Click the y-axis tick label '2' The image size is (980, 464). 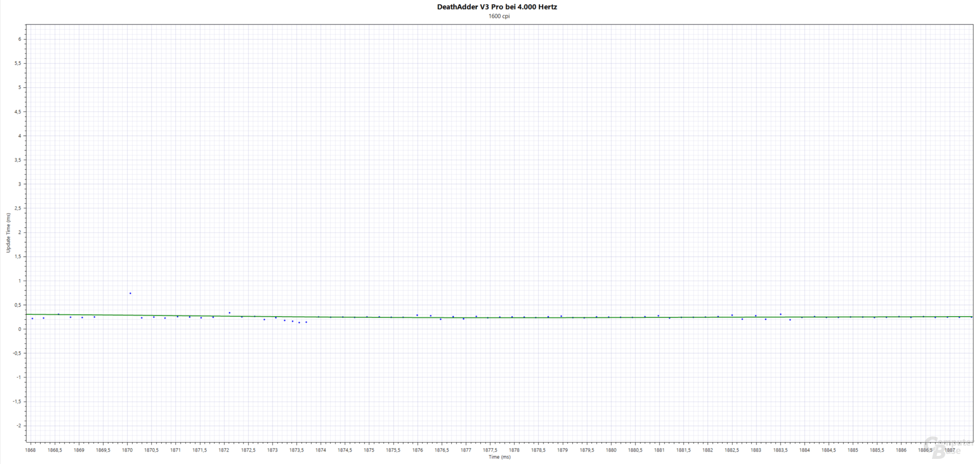pos(19,233)
